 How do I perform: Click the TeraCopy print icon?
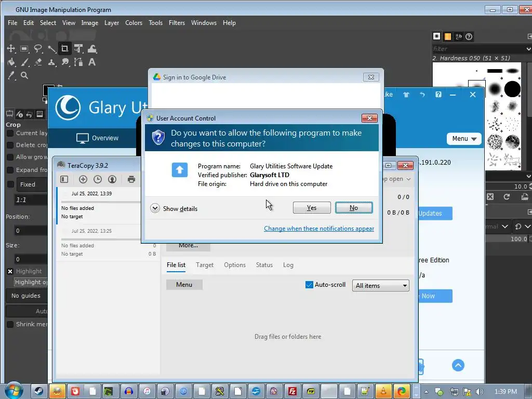point(131,179)
